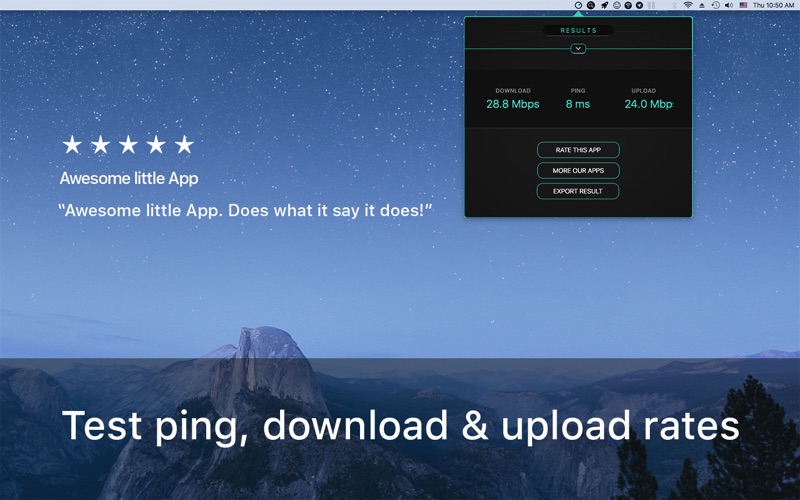
Task: Click the Export Result button
Action: coord(578,191)
